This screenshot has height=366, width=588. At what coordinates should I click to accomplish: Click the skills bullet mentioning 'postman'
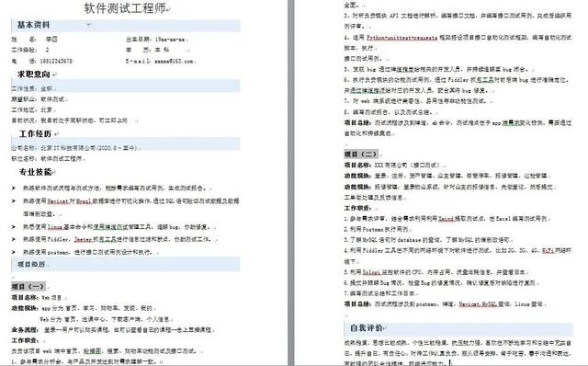pos(88,252)
